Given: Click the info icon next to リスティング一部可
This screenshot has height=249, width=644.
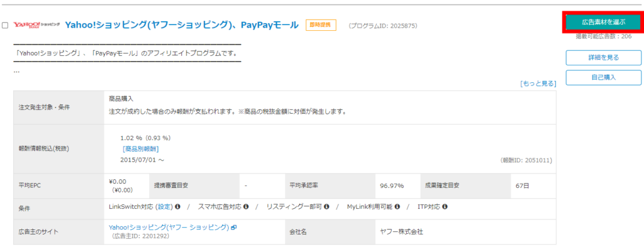Looking at the screenshot, I should pyautogui.click(x=326, y=206).
